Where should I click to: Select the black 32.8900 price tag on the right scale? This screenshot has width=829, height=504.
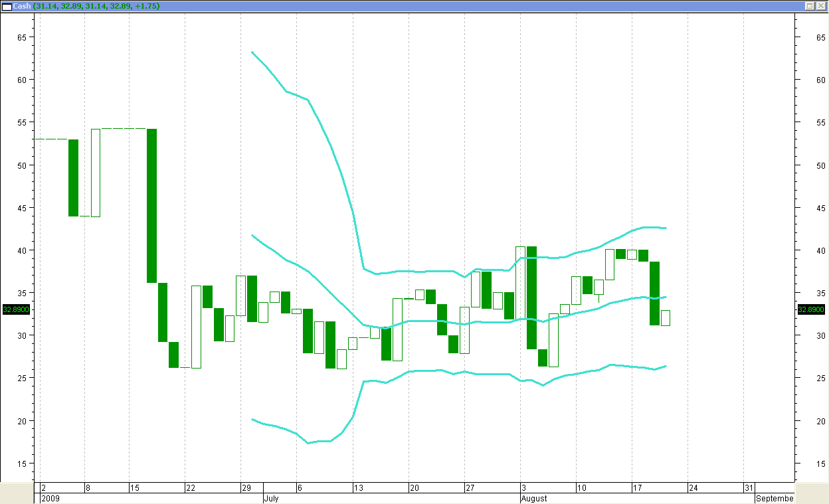811,309
